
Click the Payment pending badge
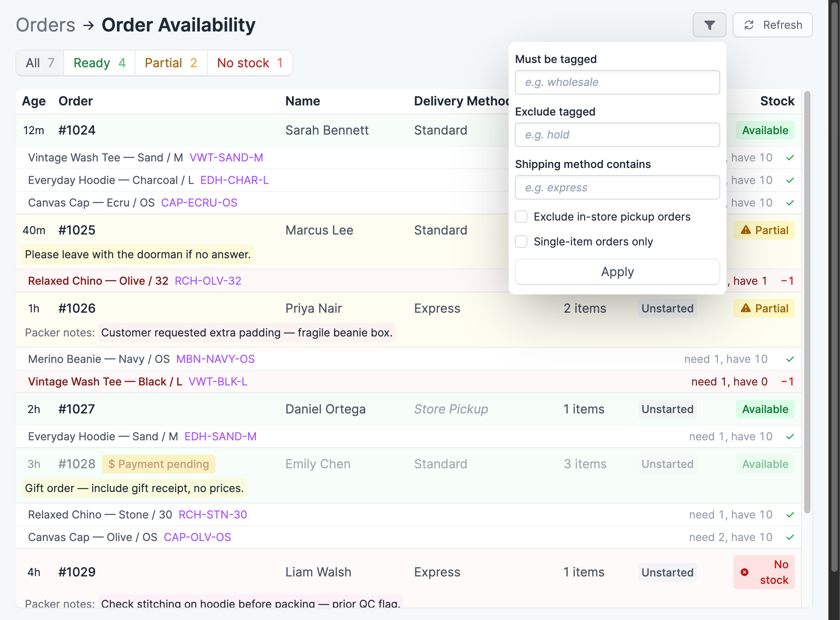click(159, 464)
